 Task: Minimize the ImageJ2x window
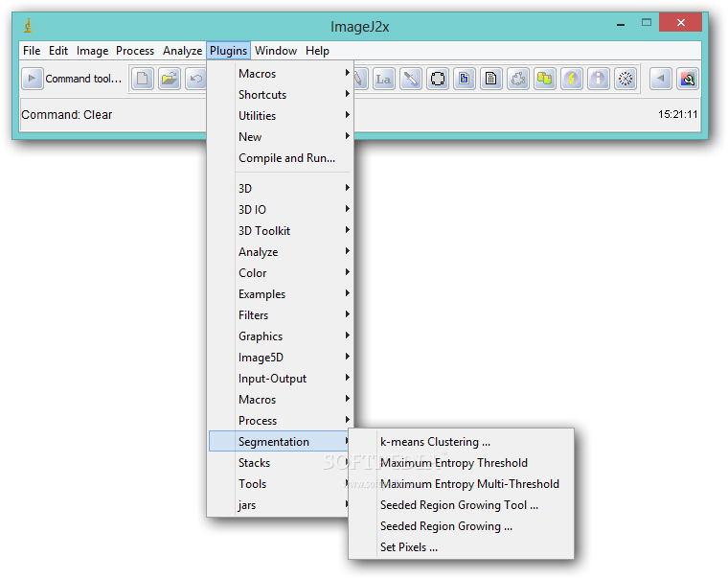pos(621,24)
